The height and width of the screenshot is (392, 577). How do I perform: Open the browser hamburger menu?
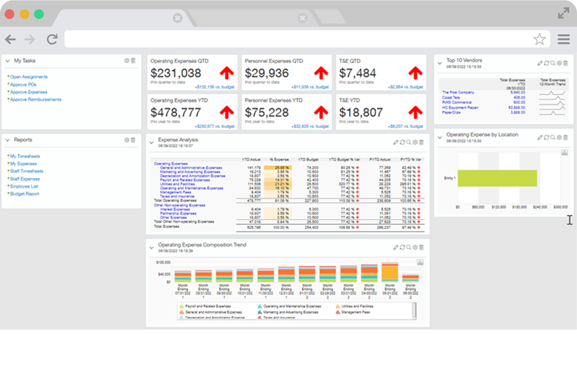(x=564, y=39)
